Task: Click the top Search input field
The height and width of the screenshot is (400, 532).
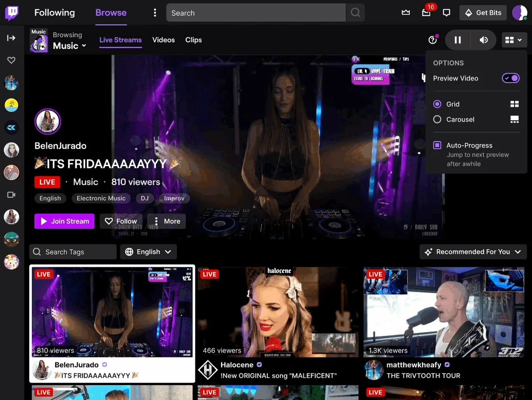Action: [256, 13]
